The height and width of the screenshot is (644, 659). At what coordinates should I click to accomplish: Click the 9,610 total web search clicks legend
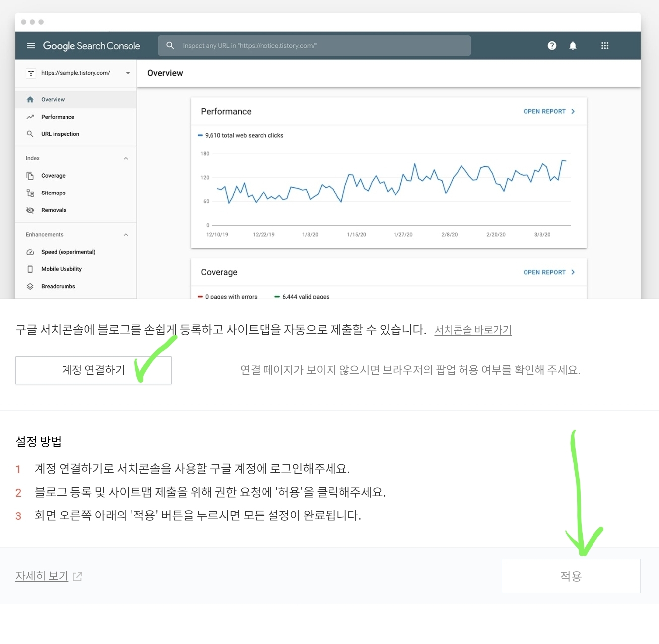pyautogui.click(x=241, y=135)
